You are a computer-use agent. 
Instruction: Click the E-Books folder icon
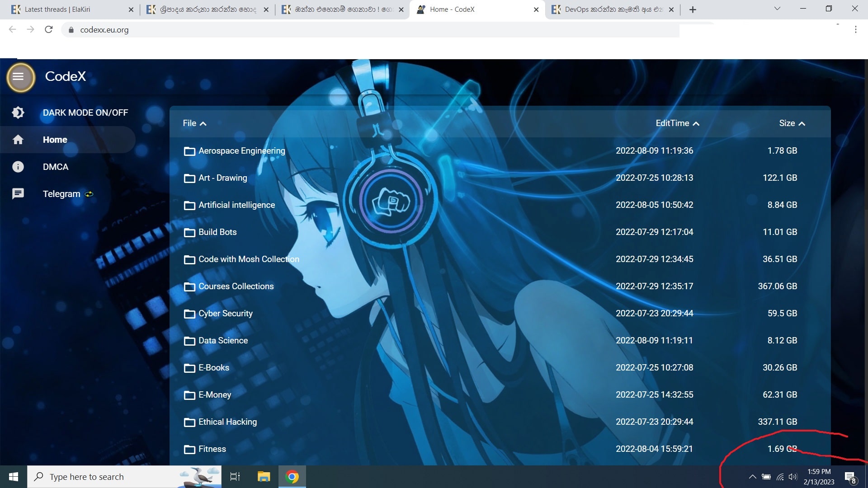click(x=189, y=368)
